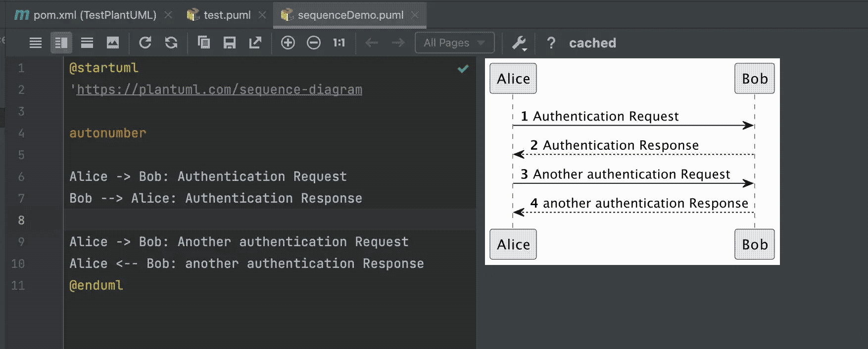This screenshot has width=868, height=349.
Task: Switch to preview-only image view
Action: [113, 43]
